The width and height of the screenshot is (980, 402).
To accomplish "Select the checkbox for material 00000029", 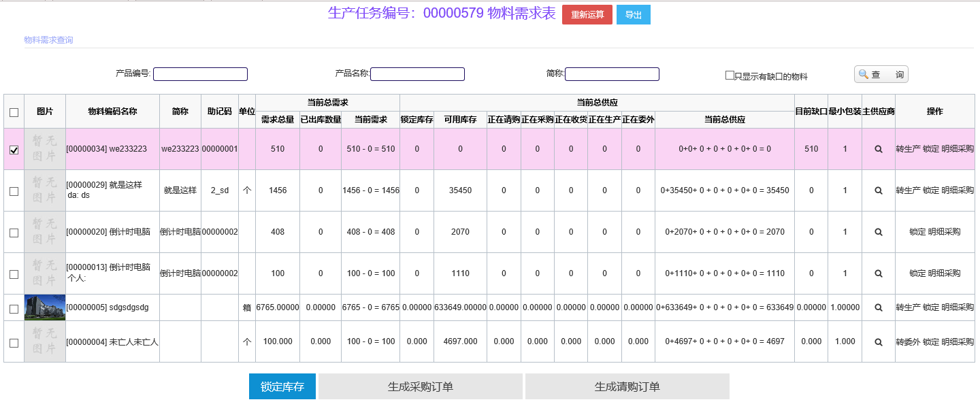I will (14, 192).
